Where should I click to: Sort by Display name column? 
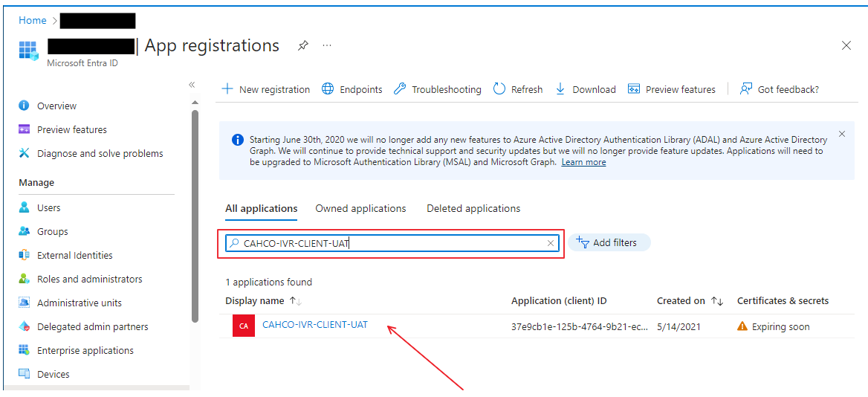coord(295,301)
